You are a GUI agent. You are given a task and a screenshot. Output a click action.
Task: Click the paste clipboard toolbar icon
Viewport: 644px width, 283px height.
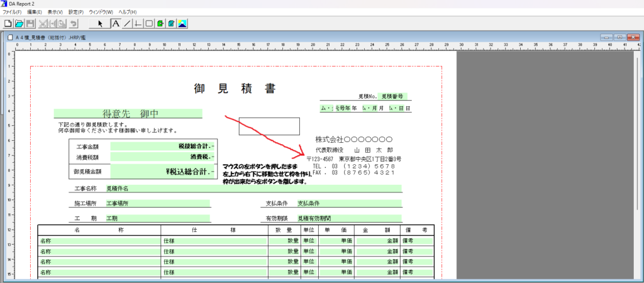pyautogui.click(x=61, y=24)
